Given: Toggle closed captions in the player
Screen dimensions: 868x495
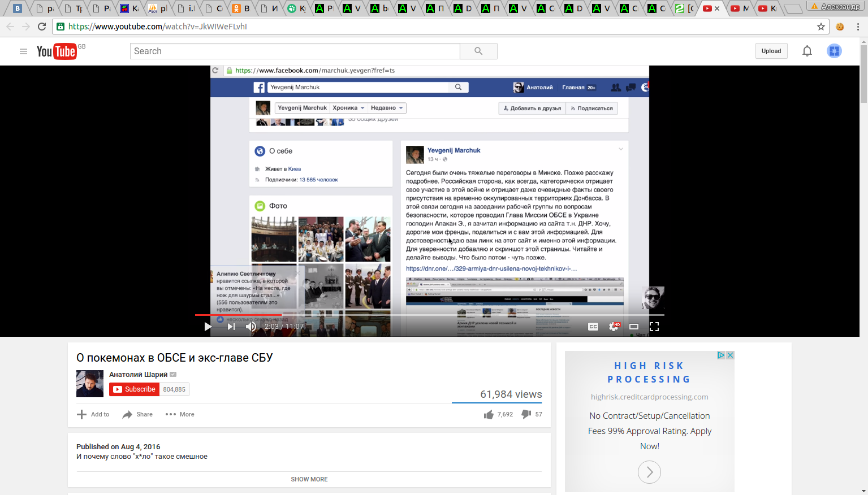Looking at the screenshot, I should coord(593,327).
